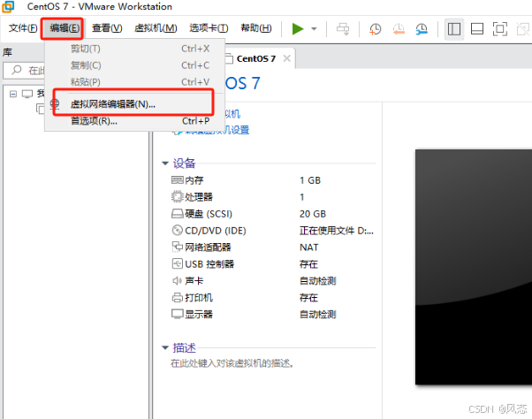
Task: Click the CD/DVD disc icon
Action: [177, 230]
